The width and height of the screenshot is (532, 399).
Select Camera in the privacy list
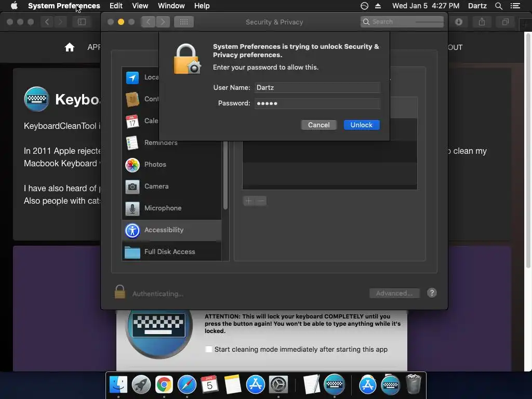(x=171, y=187)
